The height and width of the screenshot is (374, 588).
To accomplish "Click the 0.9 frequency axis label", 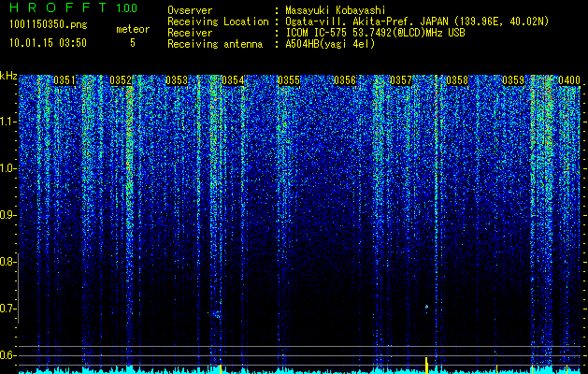I will 7,215.
